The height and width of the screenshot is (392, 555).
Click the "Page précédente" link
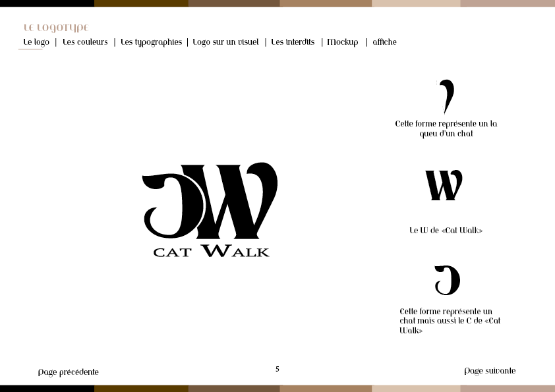(68, 372)
